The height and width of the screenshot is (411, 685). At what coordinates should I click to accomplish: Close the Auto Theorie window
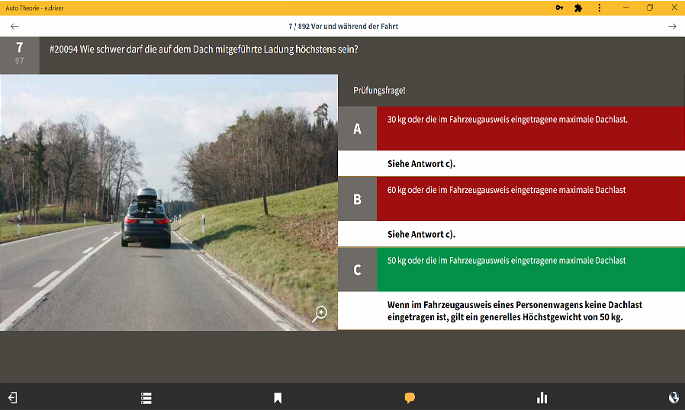point(674,8)
